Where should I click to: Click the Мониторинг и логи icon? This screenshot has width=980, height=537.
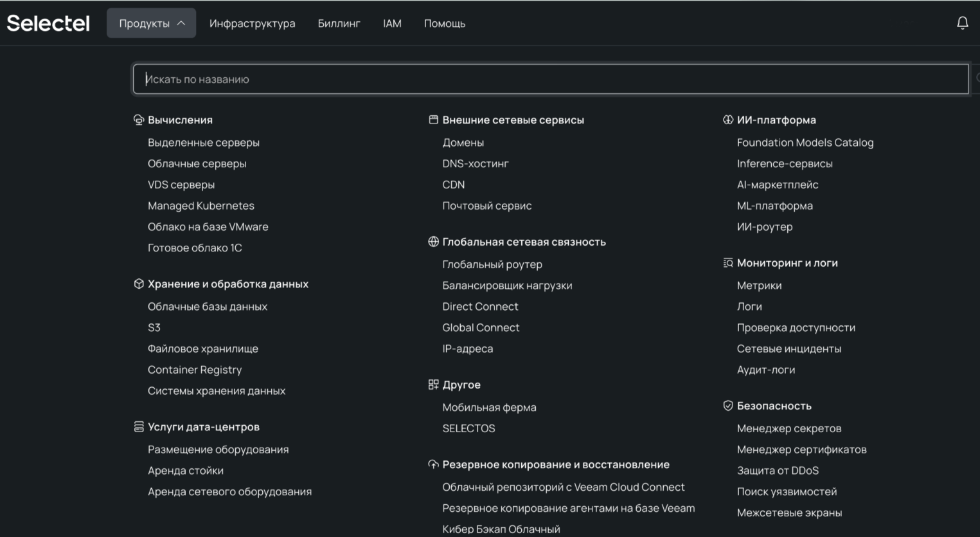point(727,262)
